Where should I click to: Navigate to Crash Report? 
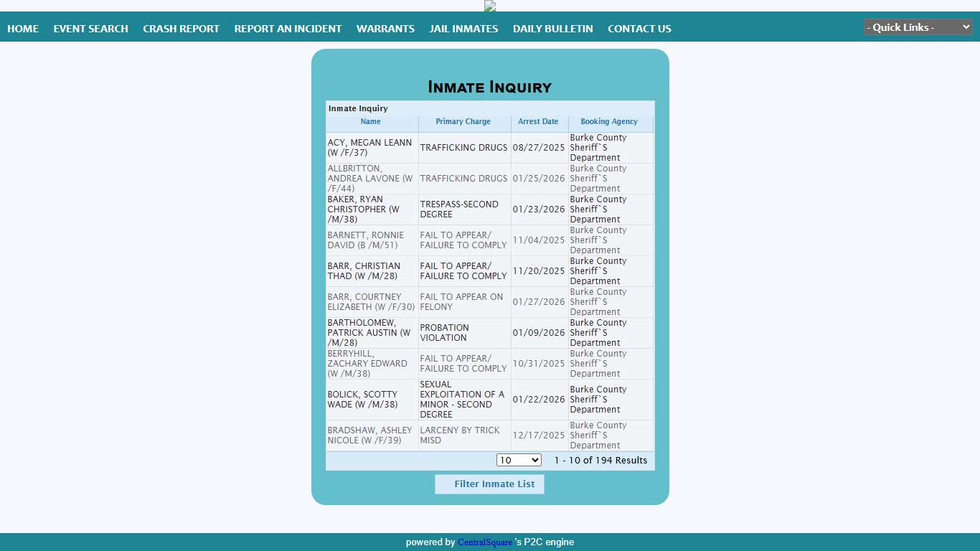point(181,29)
